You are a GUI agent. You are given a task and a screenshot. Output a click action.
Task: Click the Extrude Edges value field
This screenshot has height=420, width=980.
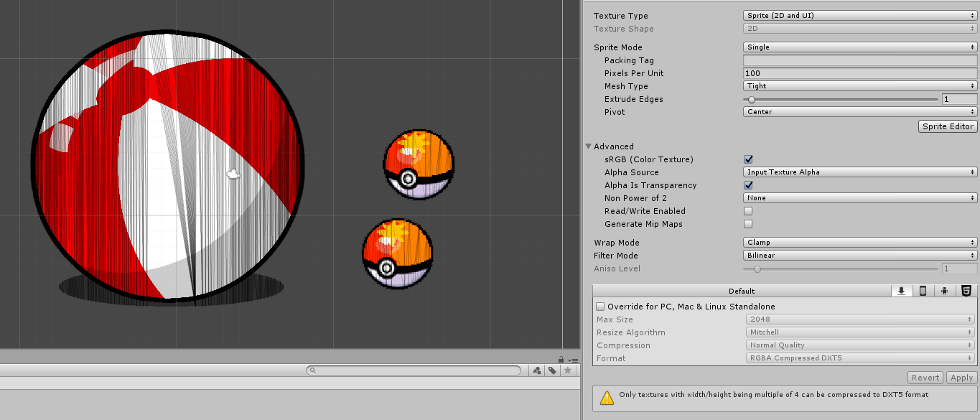click(x=960, y=99)
